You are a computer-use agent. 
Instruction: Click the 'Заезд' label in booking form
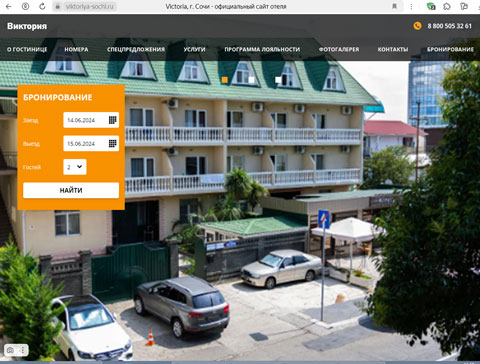[x=30, y=120]
